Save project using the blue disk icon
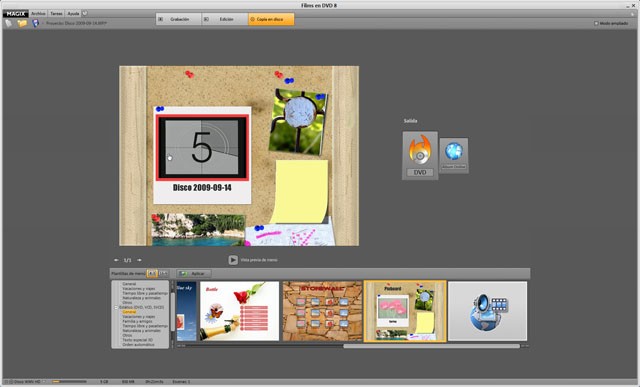 pos(36,24)
